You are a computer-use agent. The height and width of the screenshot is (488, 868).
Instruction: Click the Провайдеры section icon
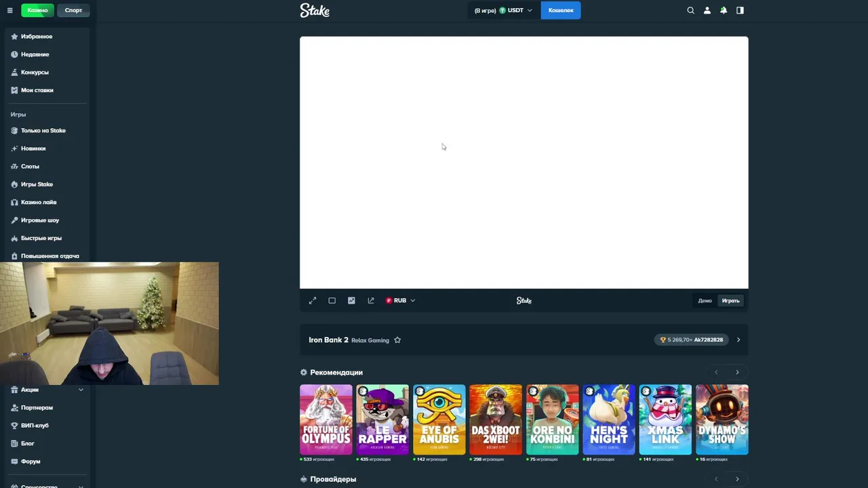point(304,479)
